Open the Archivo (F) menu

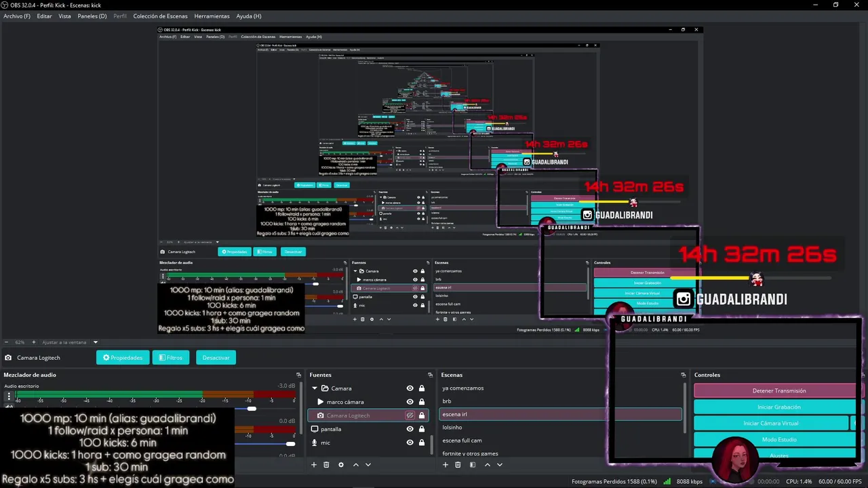(17, 16)
